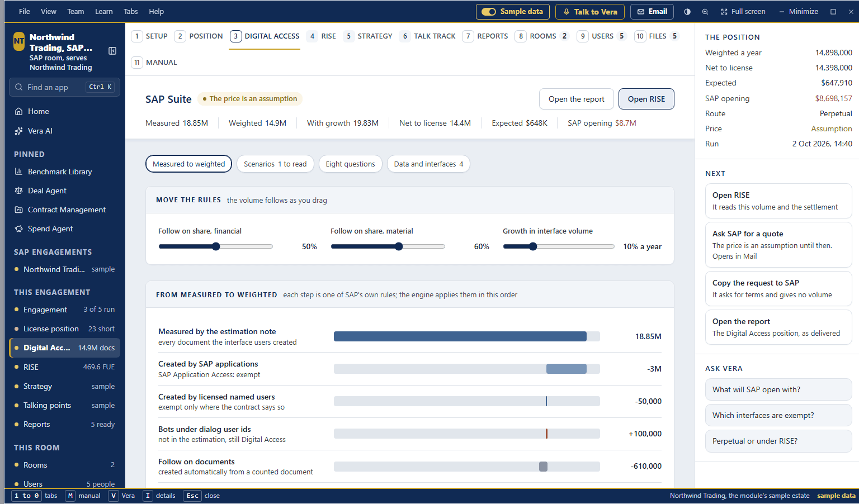
Task: Go to the MANUAL tab
Action: [x=154, y=63]
